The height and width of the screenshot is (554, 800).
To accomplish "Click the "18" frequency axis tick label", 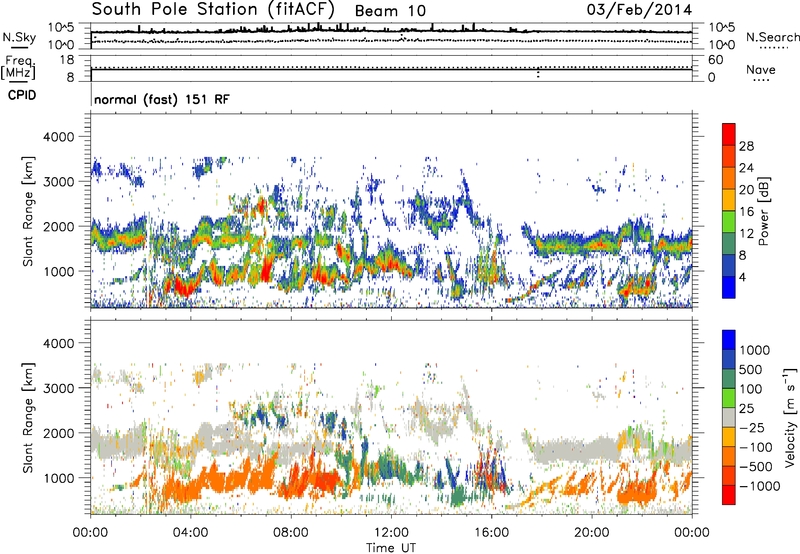I will click(67, 60).
